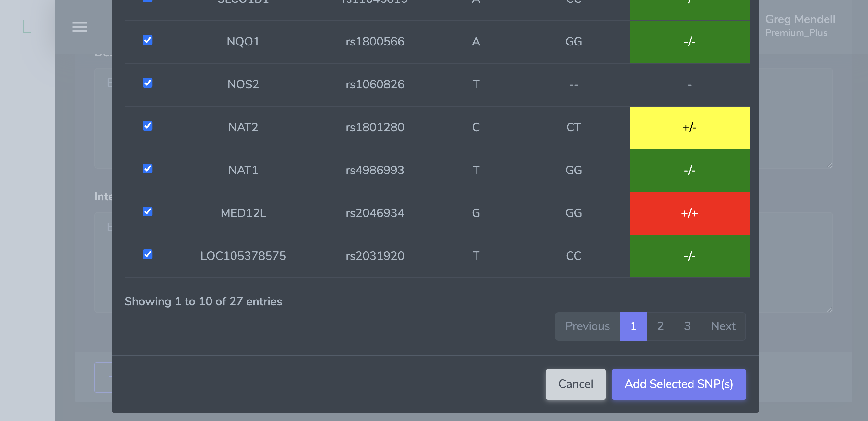Toggle the NAT1 row checkbox
The width and height of the screenshot is (868, 421).
(x=147, y=169)
